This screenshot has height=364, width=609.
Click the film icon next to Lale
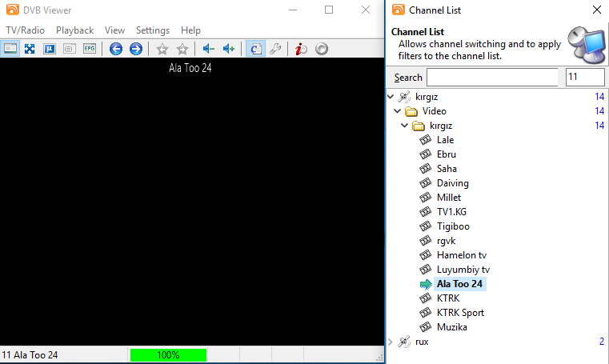(426, 140)
